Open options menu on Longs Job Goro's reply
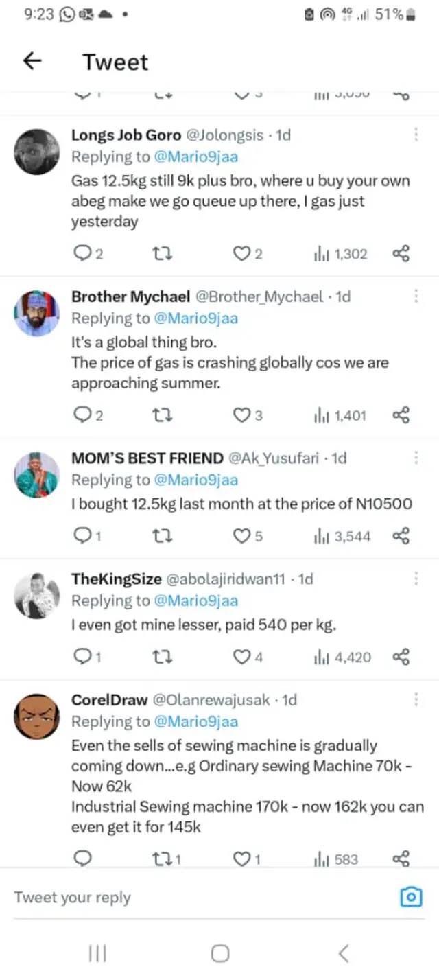439x980 pixels. [x=416, y=135]
